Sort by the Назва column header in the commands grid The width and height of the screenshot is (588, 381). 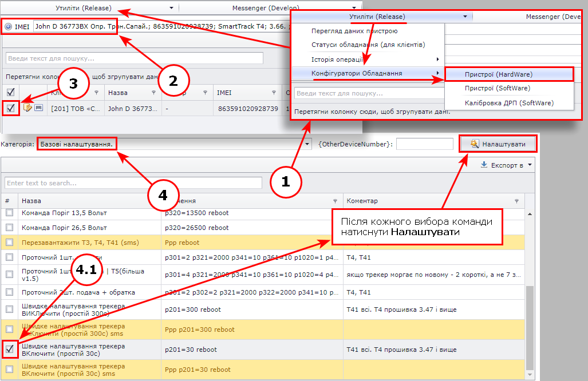pyautogui.click(x=31, y=201)
